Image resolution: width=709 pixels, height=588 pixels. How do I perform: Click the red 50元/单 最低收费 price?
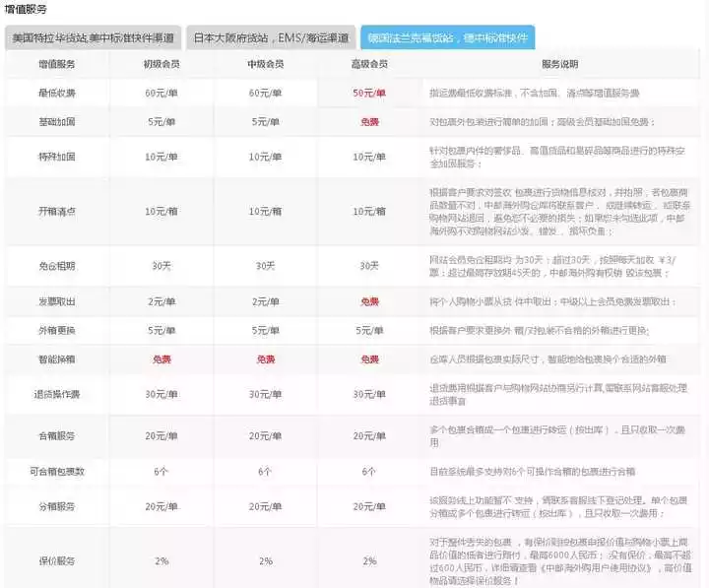point(369,94)
